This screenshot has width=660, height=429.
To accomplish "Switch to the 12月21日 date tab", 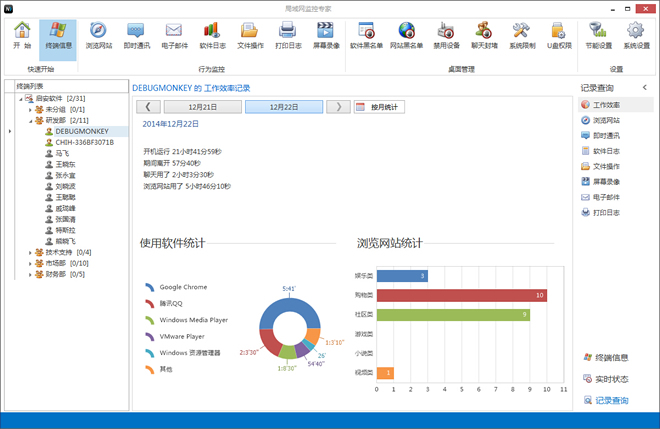I will tap(202, 107).
